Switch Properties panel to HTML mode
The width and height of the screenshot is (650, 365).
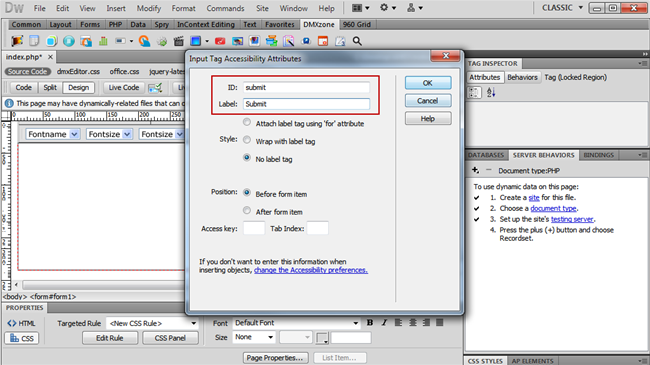(x=22, y=323)
